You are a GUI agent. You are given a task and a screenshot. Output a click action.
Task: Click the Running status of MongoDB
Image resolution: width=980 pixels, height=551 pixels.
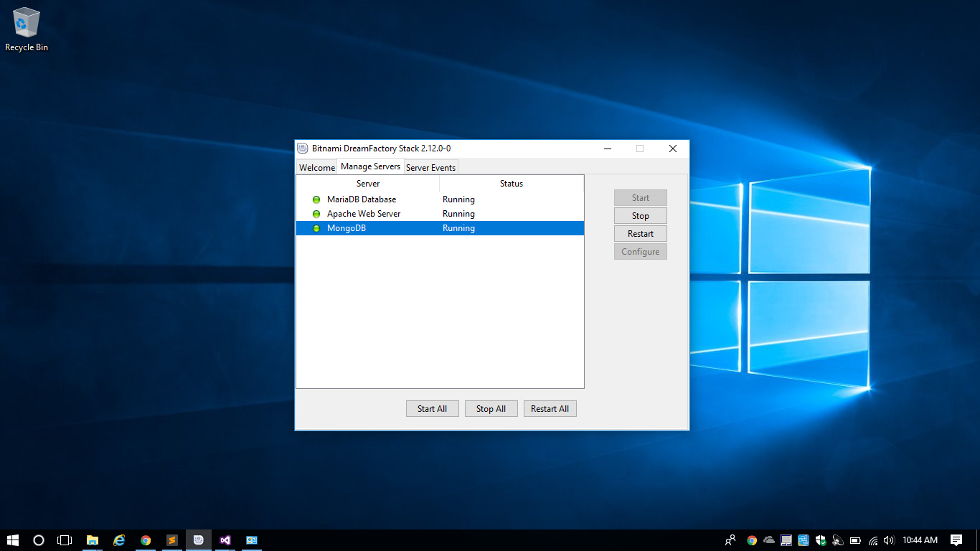click(x=458, y=228)
